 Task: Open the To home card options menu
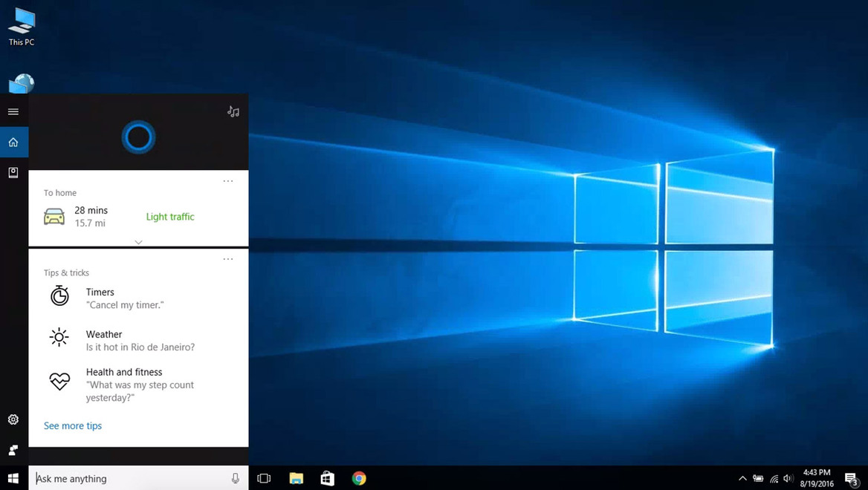point(228,180)
